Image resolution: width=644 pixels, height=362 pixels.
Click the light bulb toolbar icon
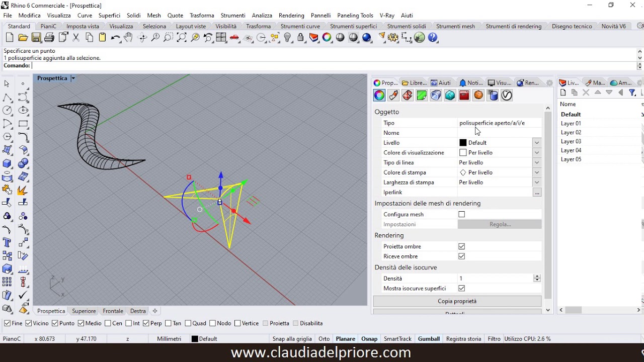click(288, 38)
